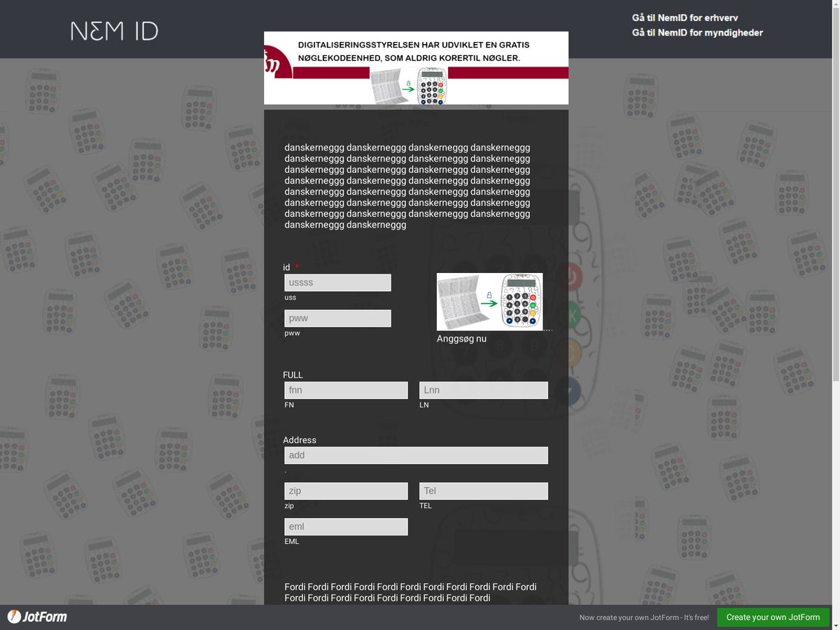Click the Digitaliseringsstyrelsen banner image
The width and height of the screenshot is (840, 630).
416,68
